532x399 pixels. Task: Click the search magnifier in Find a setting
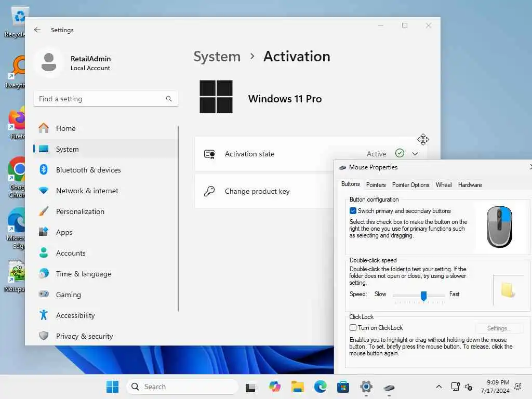[169, 99]
